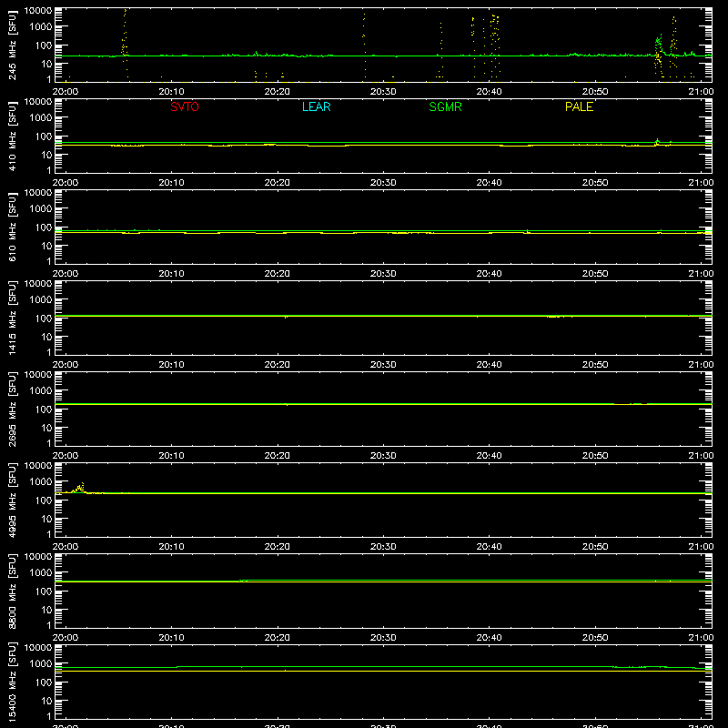Click the yellow burst in the 4995 MHz plot
728x728 pixels.
coord(79,488)
